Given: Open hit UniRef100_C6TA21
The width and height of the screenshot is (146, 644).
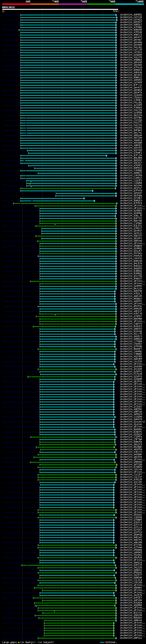Looking at the screenshot, I should tap(131, 20).
